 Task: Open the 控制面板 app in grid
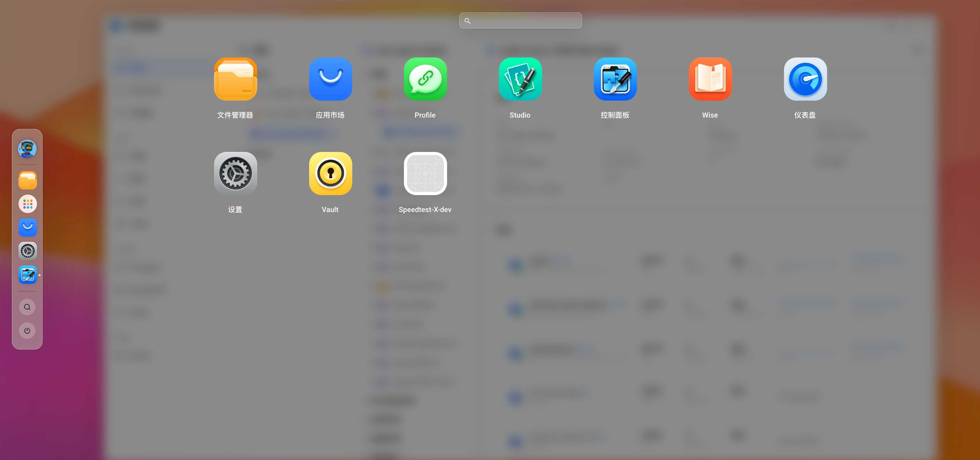pyautogui.click(x=615, y=79)
